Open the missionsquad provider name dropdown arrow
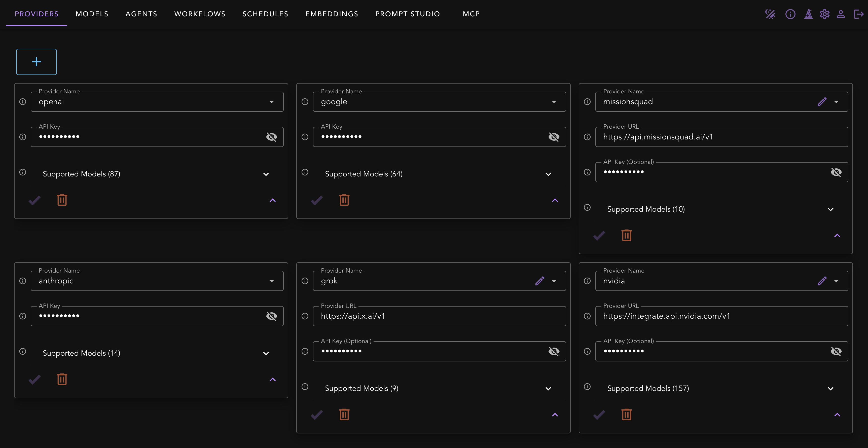This screenshot has width=868, height=448. click(x=836, y=102)
